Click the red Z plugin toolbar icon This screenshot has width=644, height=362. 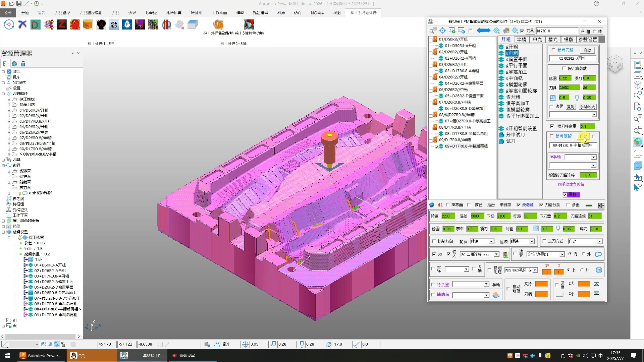pyautogui.click(x=61, y=24)
